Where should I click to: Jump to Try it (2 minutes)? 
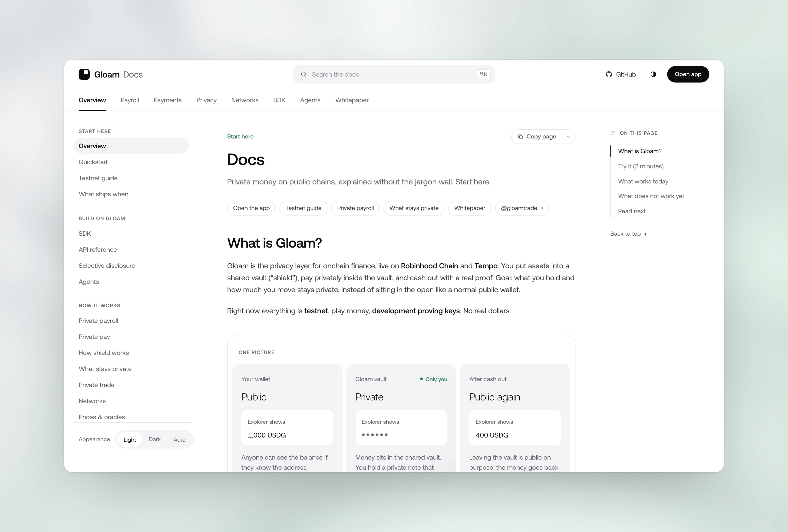(641, 166)
